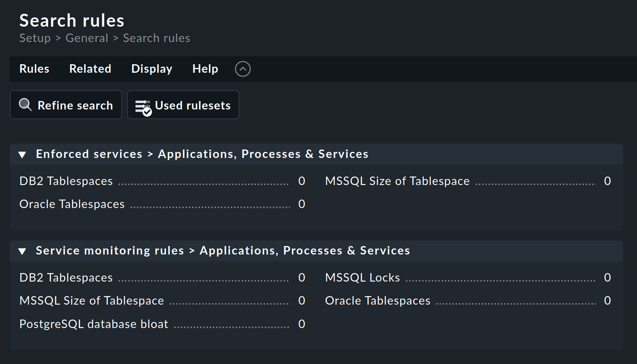Collapse the Enforced services section

[x=22, y=155]
